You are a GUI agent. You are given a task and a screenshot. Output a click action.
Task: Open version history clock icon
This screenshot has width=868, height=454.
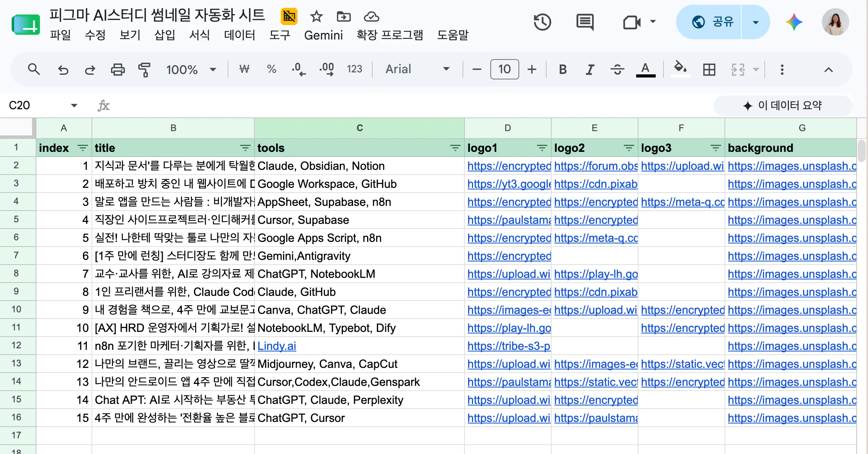coord(542,22)
